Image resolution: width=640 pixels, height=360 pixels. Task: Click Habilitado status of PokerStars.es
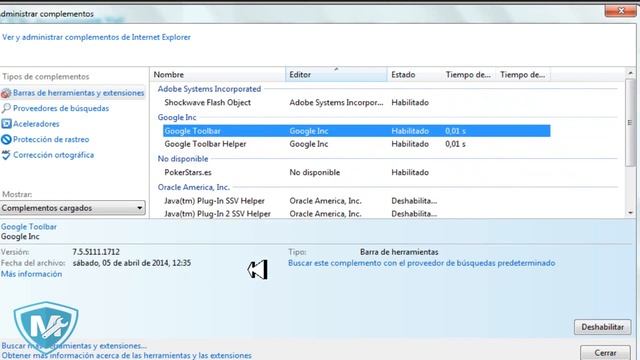pyautogui.click(x=410, y=172)
